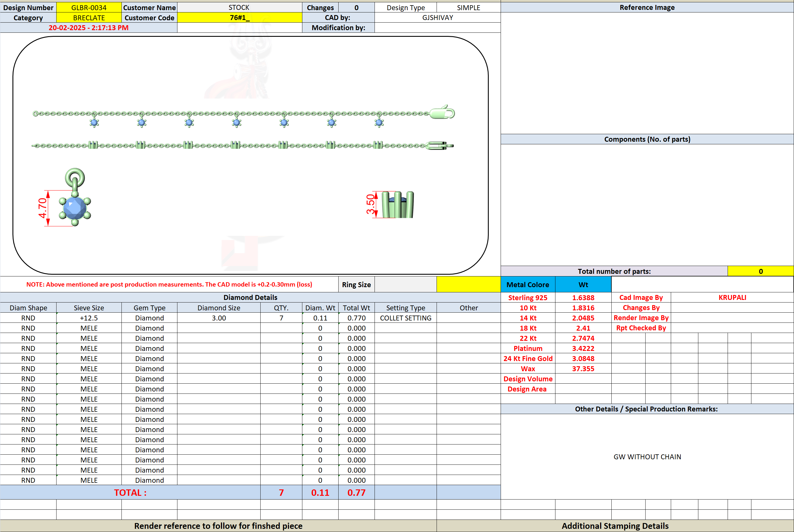Click the empty Modification by value cell

(x=437, y=28)
